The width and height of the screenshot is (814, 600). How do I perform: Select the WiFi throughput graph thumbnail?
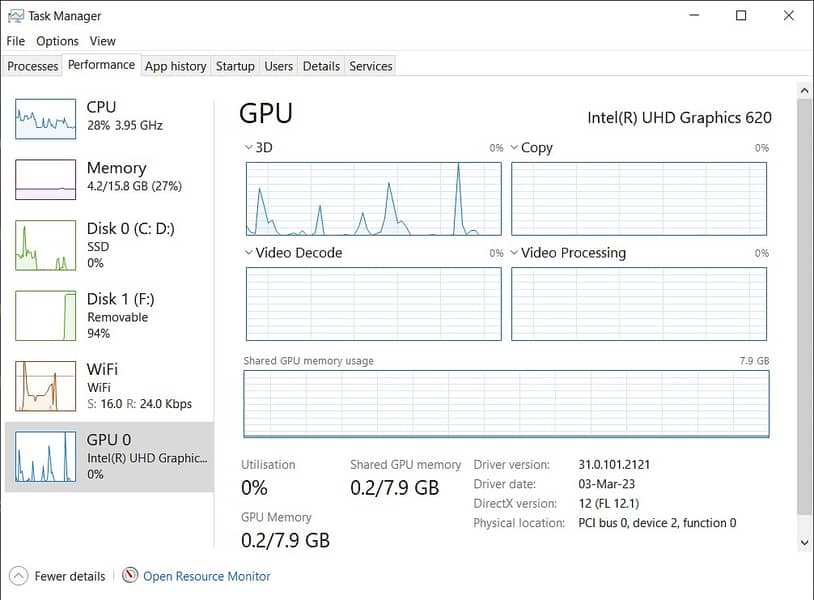[45, 386]
